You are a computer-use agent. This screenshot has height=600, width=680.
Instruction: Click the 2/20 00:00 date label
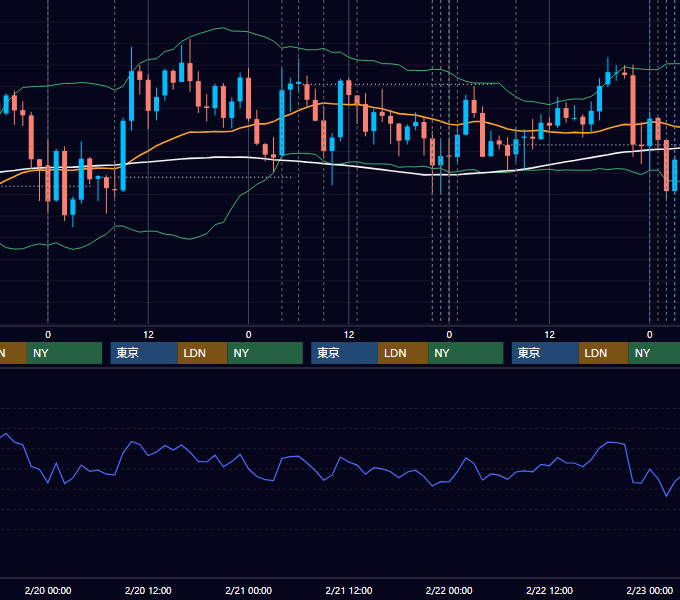point(48,590)
